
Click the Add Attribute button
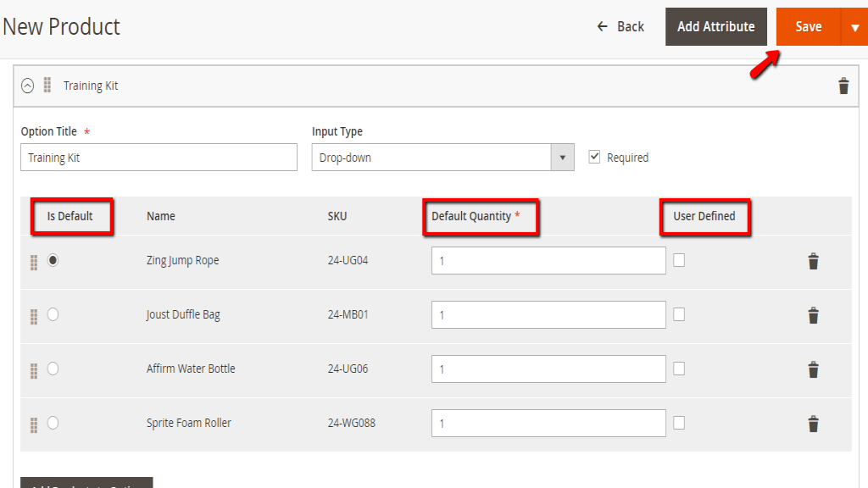pos(715,27)
